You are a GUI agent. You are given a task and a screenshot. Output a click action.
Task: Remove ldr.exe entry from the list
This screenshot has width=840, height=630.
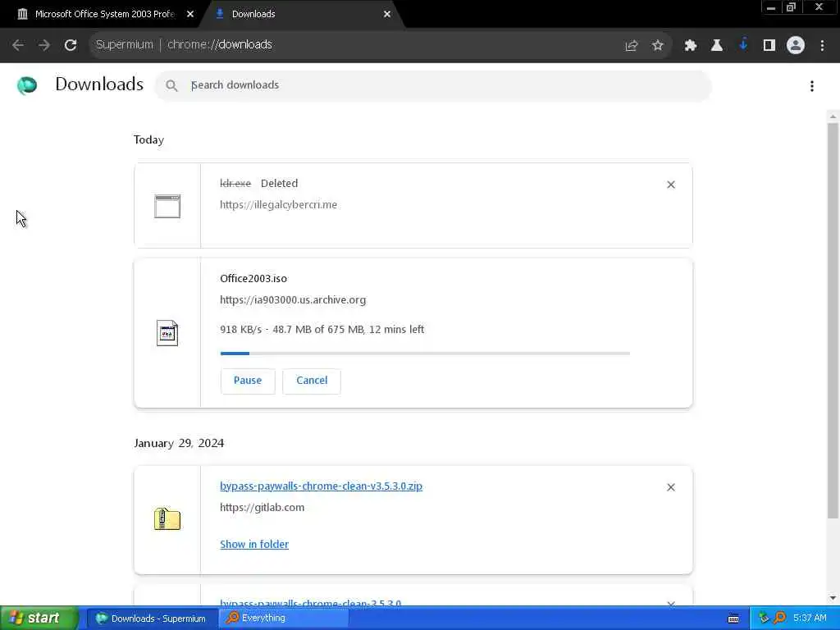click(x=671, y=185)
